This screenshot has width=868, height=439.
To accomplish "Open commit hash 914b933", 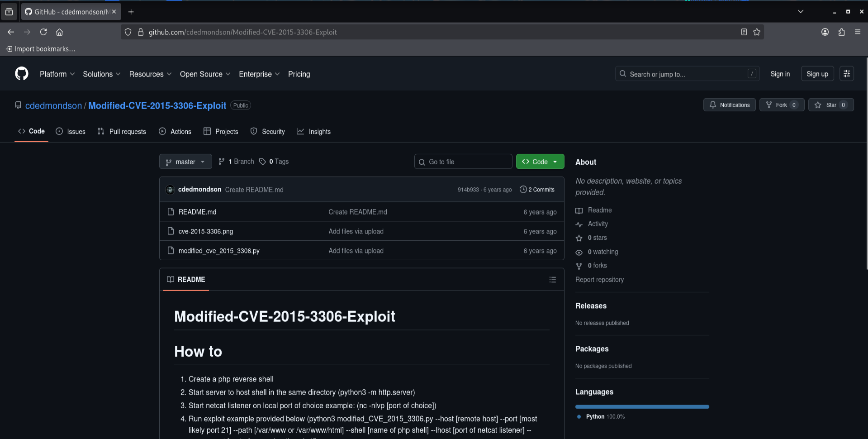I will [468, 190].
